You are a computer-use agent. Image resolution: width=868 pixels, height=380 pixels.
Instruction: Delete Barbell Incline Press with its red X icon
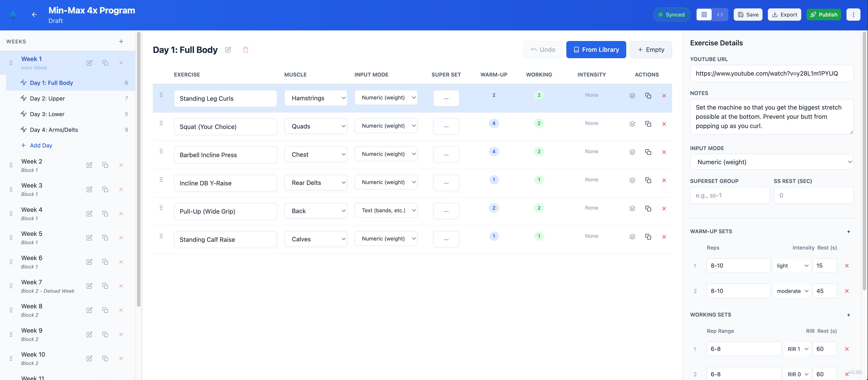(x=664, y=152)
